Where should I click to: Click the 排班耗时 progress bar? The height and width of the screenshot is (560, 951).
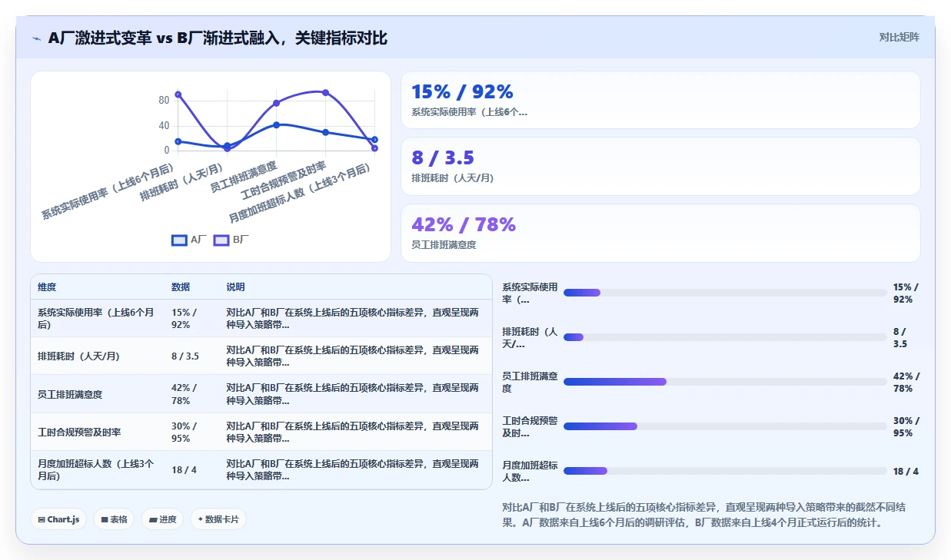coord(725,337)
